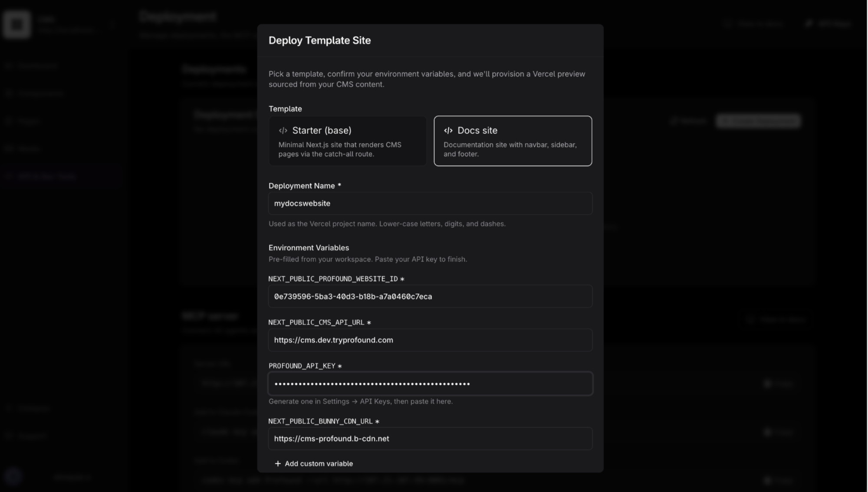Focus the PROFOUND_API_KEY password field
Screen dimensions: 868x492
click(430, 384)
